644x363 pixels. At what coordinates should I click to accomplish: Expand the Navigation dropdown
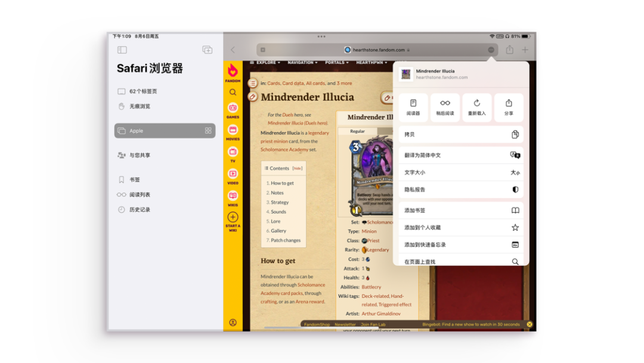coord(303,63)
